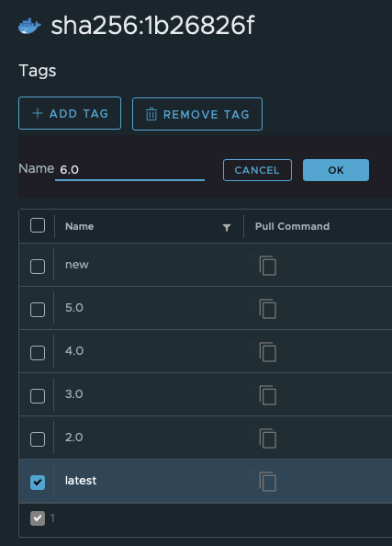Click the Remove Tag button
392x546 pixels.
(x=197, y=114)
